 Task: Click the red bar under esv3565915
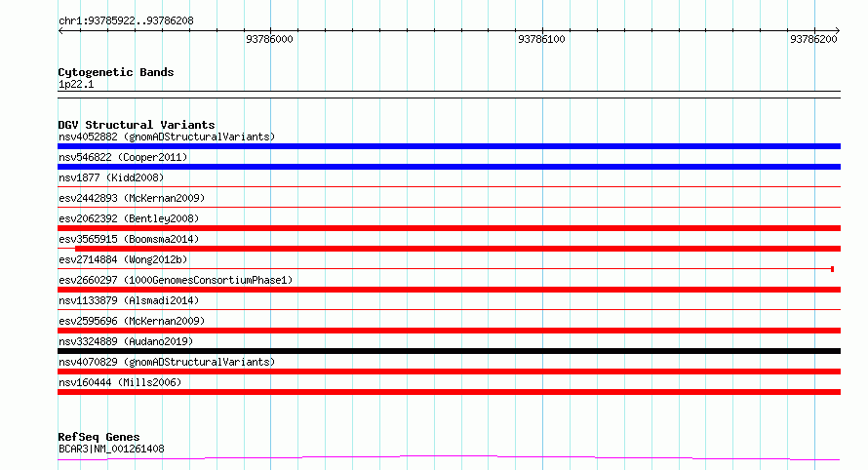[457, 249]
